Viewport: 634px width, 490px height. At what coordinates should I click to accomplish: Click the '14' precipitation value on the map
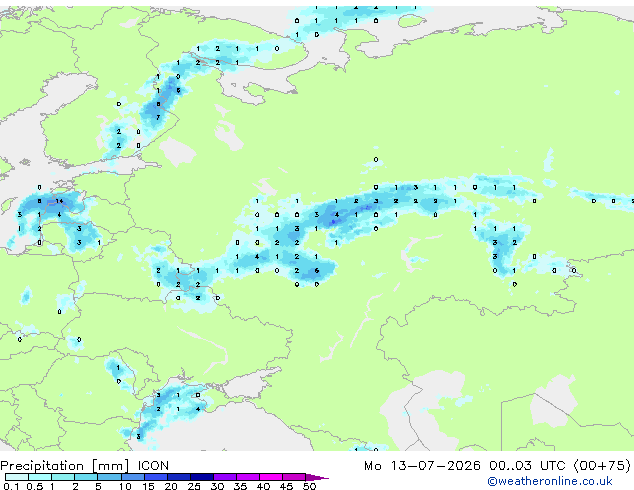59,201
